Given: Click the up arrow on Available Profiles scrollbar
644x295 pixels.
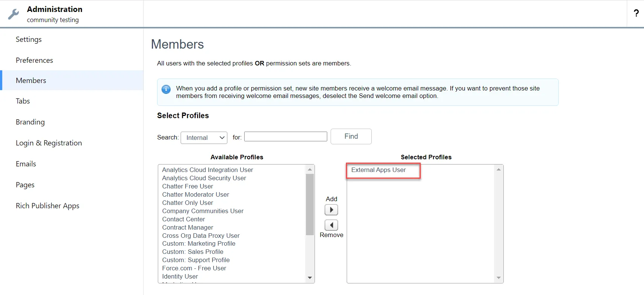Looking at the screenshot, I should pyautogui.click(x=310, y=169).
